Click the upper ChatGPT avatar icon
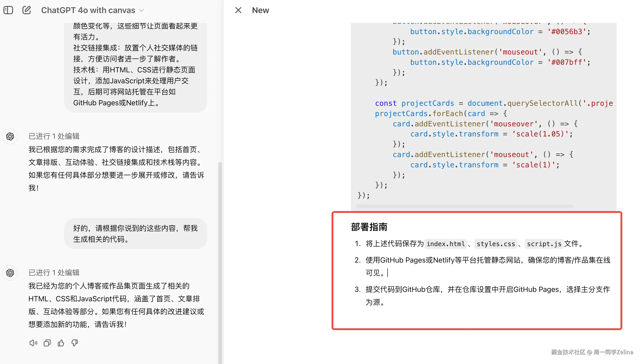The image size is (642, 364). pyautogui.click(x=10, y=136)
